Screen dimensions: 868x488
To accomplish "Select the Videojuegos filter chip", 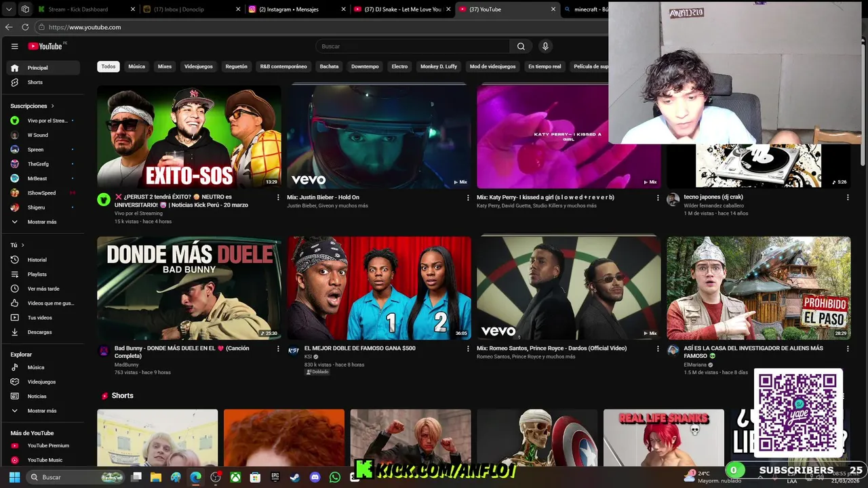I will [199, 66].
